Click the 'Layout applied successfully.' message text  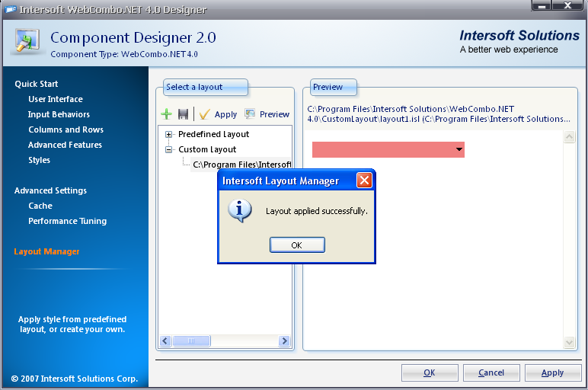317,211
